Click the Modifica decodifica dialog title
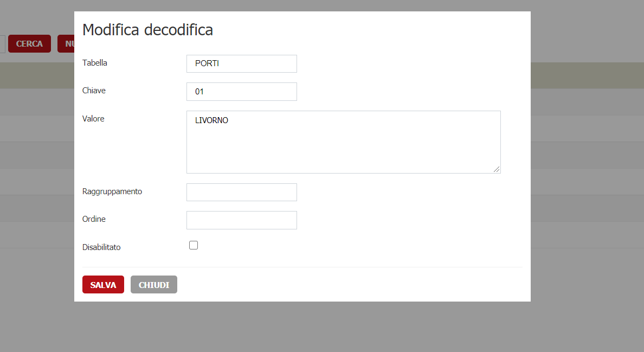The image size is (644, 352). coord(147,30)
